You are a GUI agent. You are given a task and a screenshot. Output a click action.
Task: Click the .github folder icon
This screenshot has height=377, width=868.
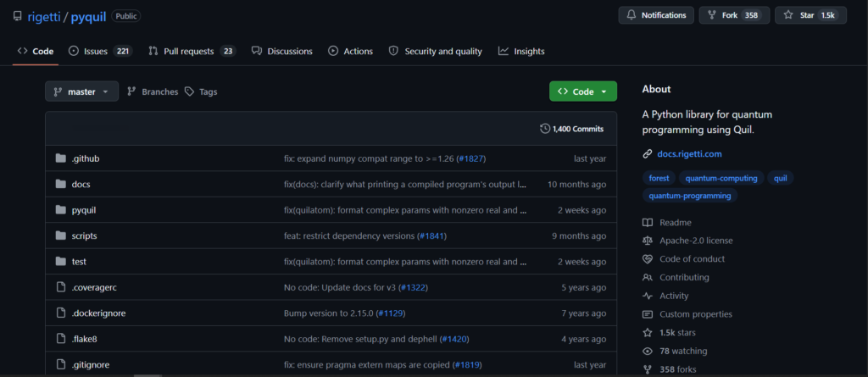(61, 159)
